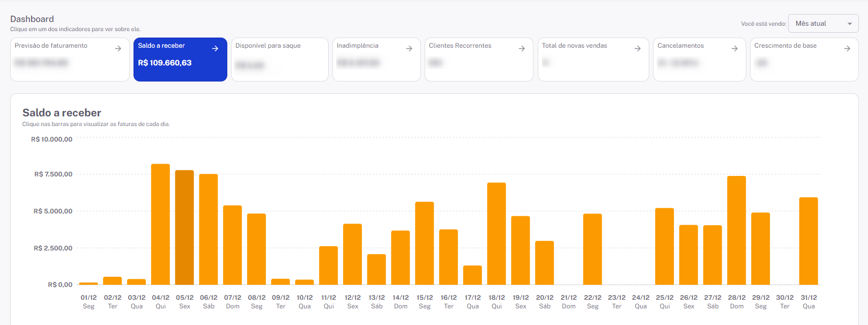868x325 pixels.
Task: Select the bar for 31/12 Qua
Action: tap(808, 241)
